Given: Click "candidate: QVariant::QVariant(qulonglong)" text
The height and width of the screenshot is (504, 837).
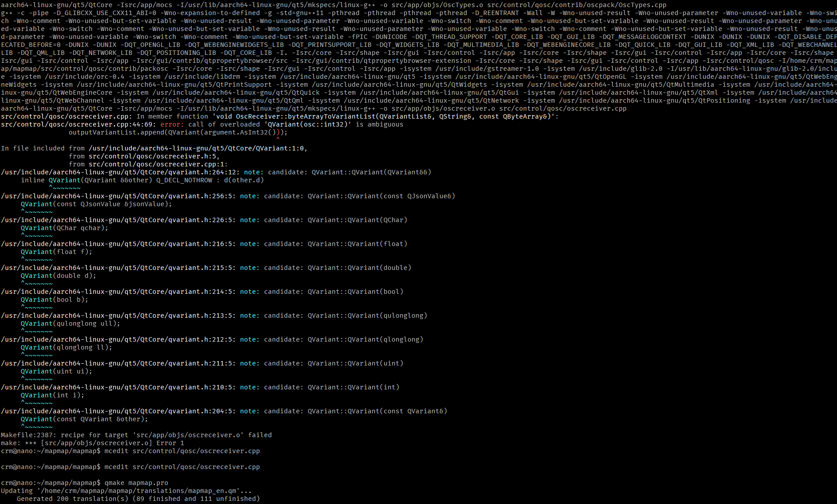Looking at the screenshot, I should [x=345, y=315].
